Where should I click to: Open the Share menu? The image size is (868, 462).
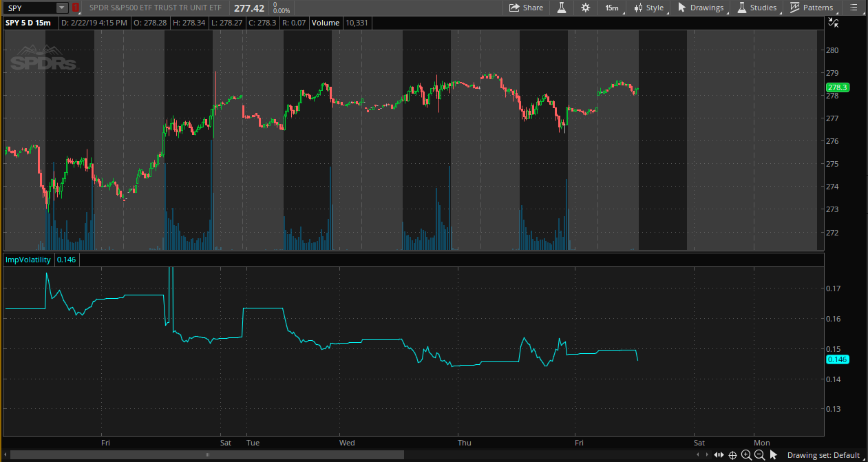526,8
